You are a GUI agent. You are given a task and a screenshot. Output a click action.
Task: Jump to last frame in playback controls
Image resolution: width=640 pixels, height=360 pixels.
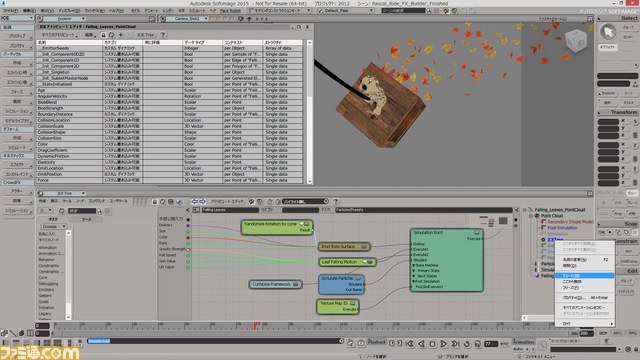click(x=455, y=344)
